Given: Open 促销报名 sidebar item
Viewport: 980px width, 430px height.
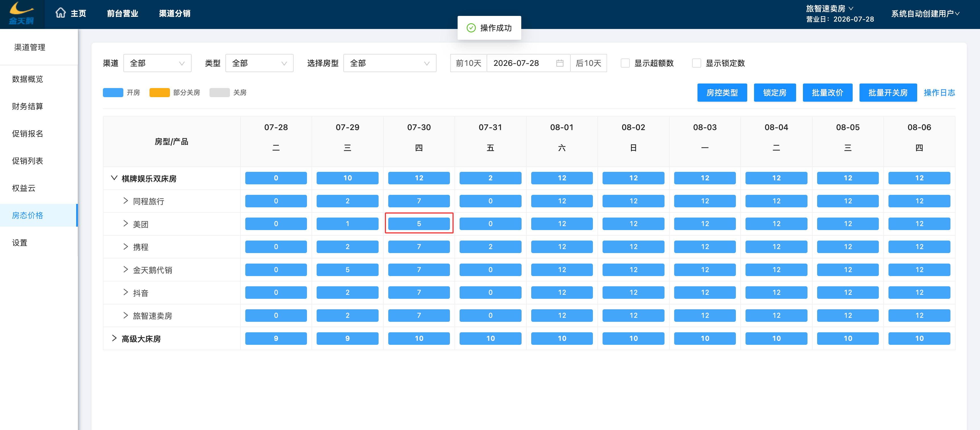Looking at the screenshot, I should (27, 133).
